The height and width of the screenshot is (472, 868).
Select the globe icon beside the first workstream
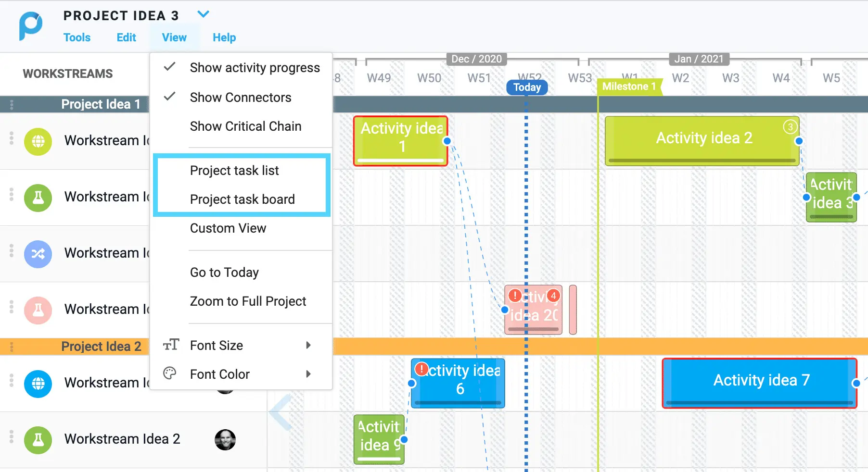coord(38,142)
